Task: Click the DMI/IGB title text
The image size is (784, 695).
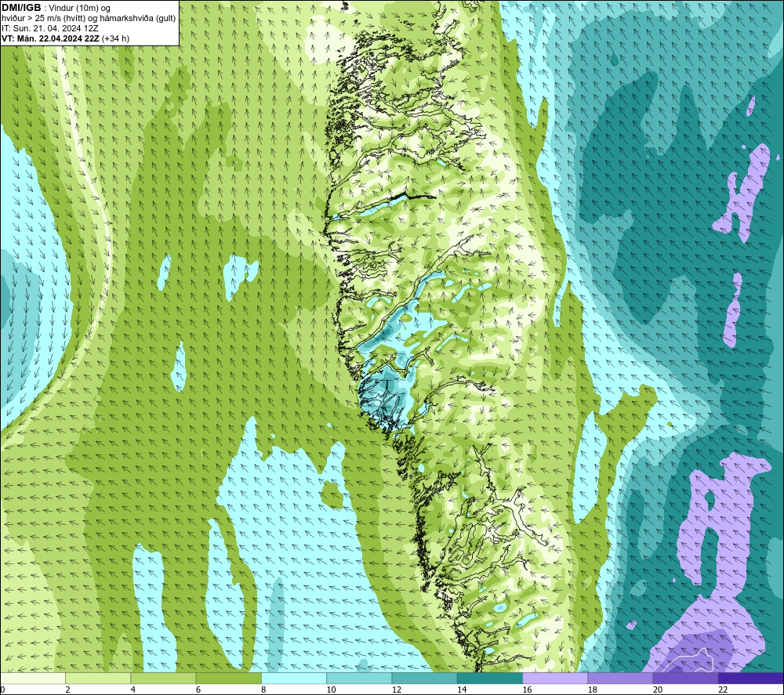Action: [21, 8]
